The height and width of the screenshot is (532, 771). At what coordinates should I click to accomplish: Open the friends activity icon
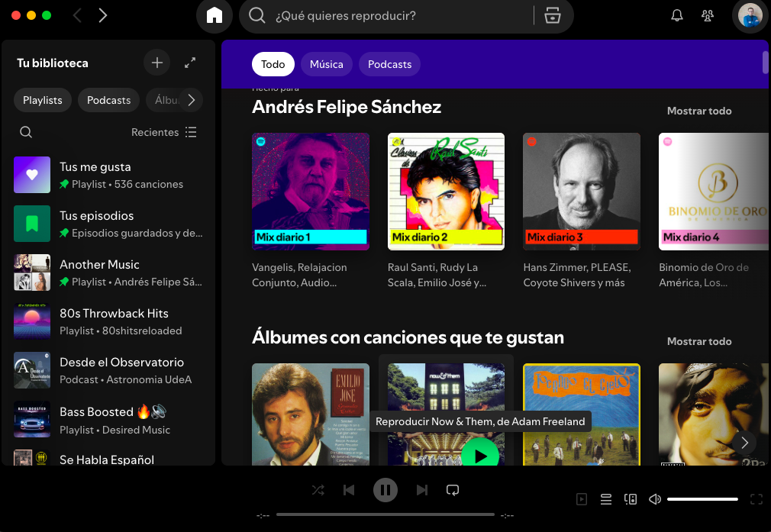pyautogui.click(x=708, y=16)
